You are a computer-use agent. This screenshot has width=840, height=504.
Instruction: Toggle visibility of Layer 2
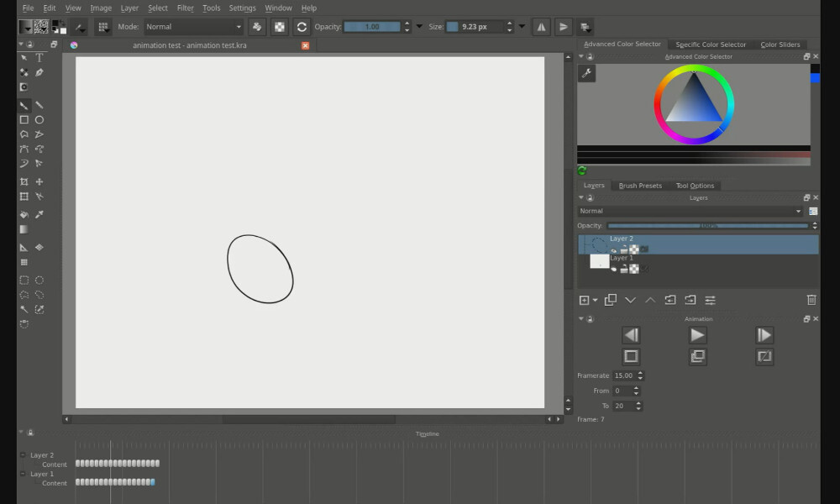click(x=614, y=250)
